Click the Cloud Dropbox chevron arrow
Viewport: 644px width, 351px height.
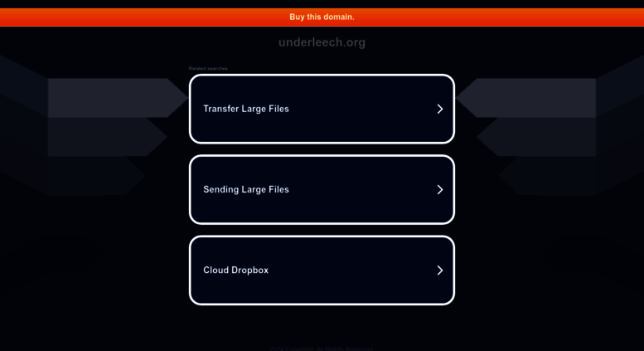click(x=440, y=270)
